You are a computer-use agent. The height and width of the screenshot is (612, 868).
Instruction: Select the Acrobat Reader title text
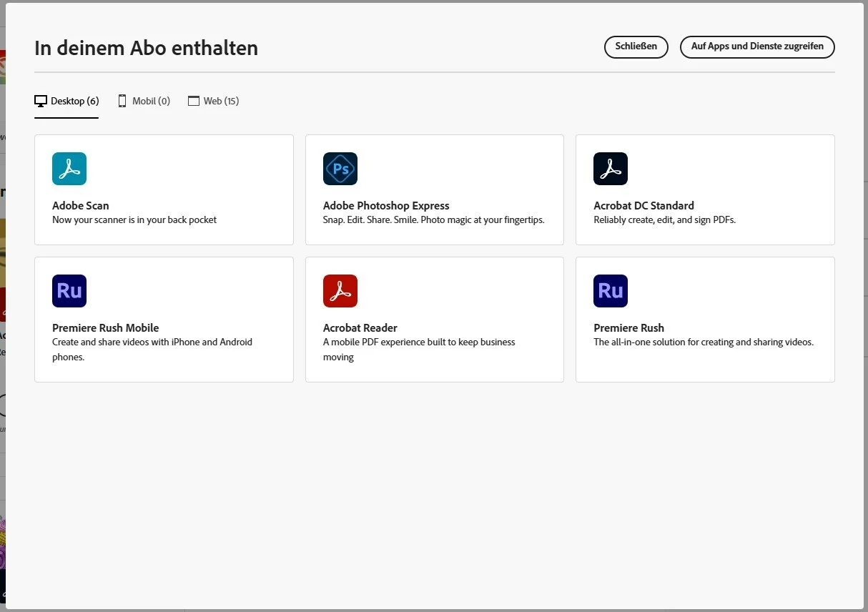tap(360, 327)
